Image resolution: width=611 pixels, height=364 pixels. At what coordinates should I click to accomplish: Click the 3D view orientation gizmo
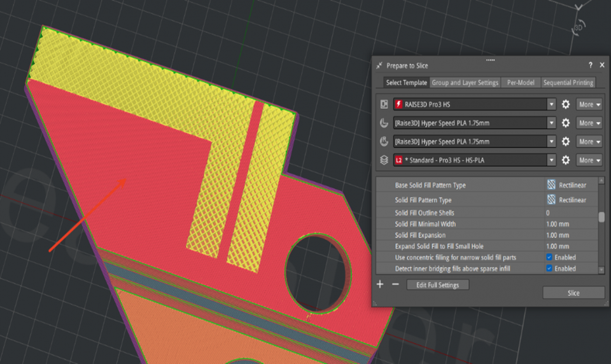(578, 28)
